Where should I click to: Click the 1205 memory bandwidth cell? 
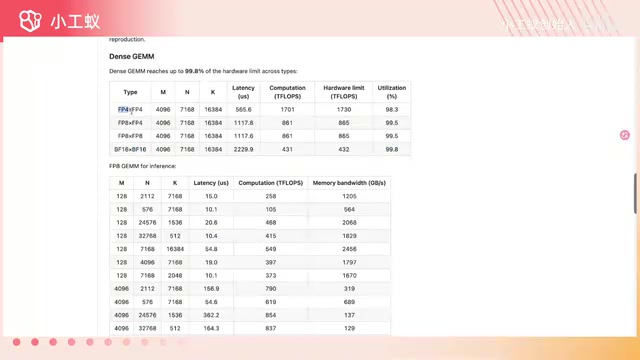coord(349,196)
